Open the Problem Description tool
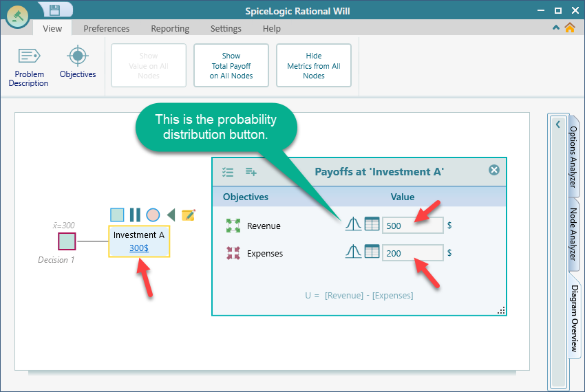The width and height of the screenshot is (585, 392). coord(28,67)
